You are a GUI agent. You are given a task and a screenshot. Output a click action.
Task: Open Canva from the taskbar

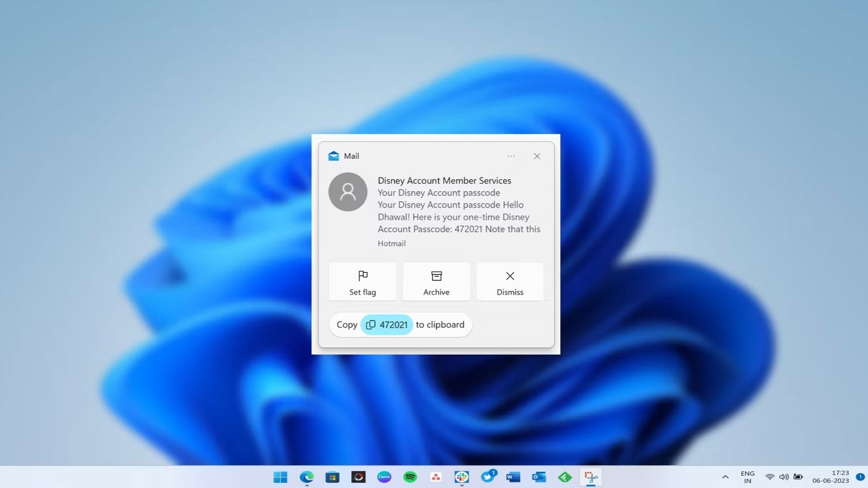pos(384,477)
